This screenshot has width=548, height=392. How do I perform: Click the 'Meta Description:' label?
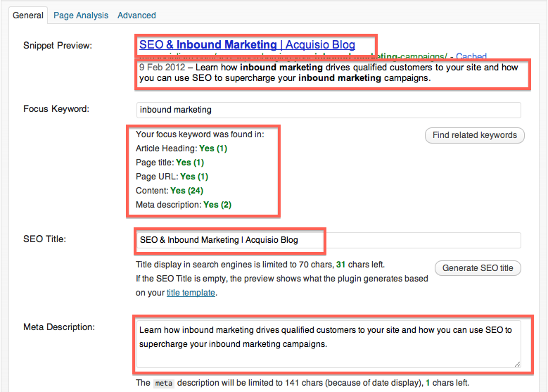[x=59, y=327]
